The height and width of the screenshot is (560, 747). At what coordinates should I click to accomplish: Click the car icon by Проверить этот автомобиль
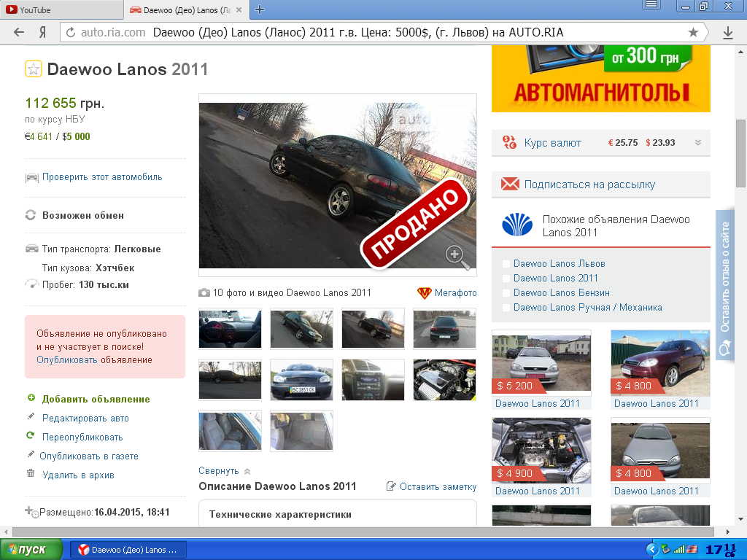click(31, 178)
